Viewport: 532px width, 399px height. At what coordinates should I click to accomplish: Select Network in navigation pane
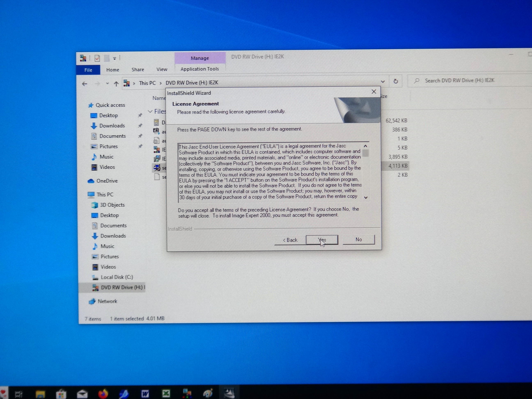tap(107, 301)
